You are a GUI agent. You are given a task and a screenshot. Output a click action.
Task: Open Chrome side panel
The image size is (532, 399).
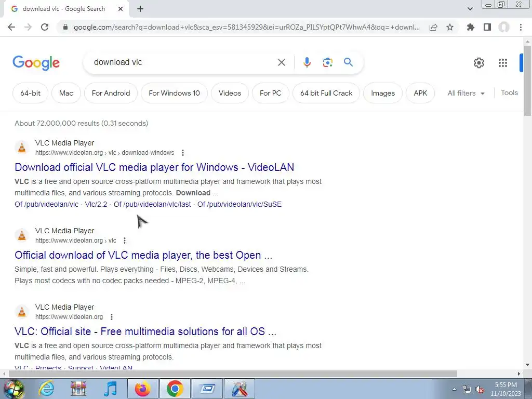point(487,27)
